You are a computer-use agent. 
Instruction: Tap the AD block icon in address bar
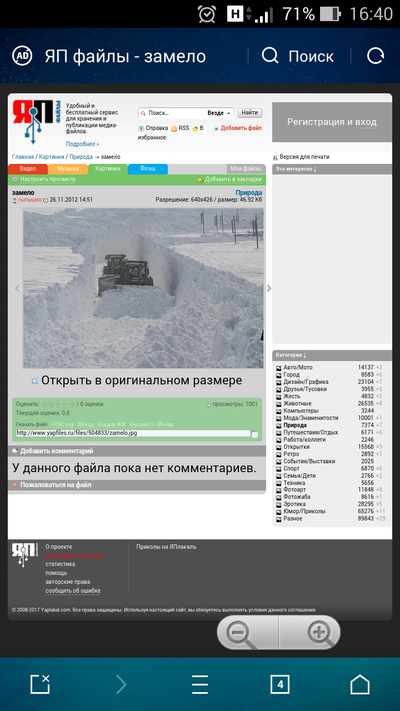click(22, 56)
